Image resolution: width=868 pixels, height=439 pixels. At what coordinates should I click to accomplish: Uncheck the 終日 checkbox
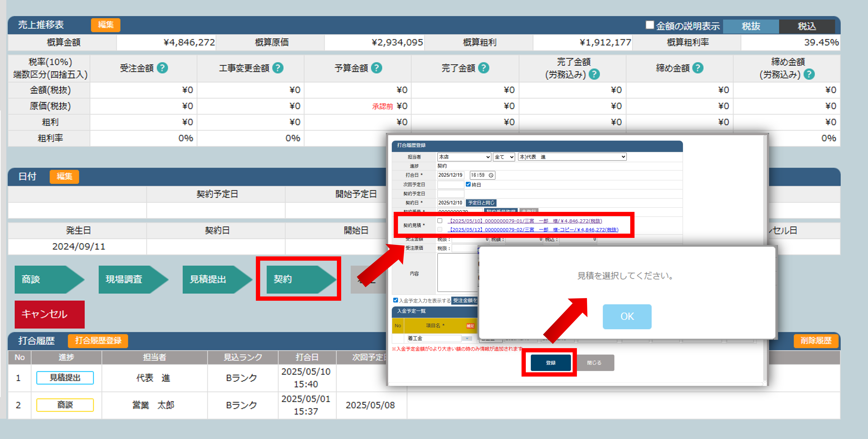[x=468, y=184]
